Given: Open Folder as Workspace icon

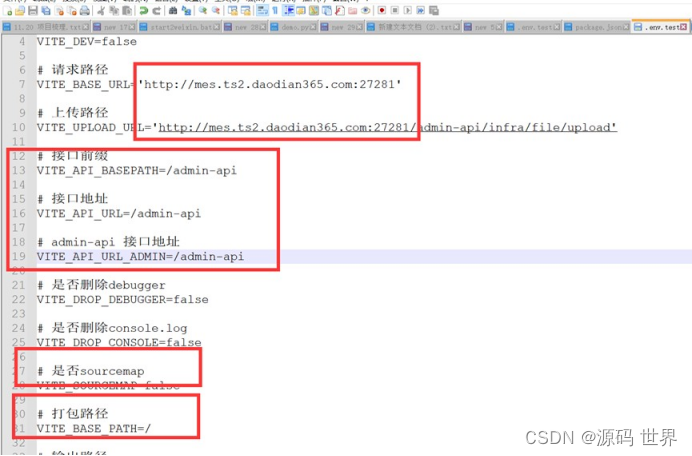Looking at the screenshot, I should (x=352, y=11).
